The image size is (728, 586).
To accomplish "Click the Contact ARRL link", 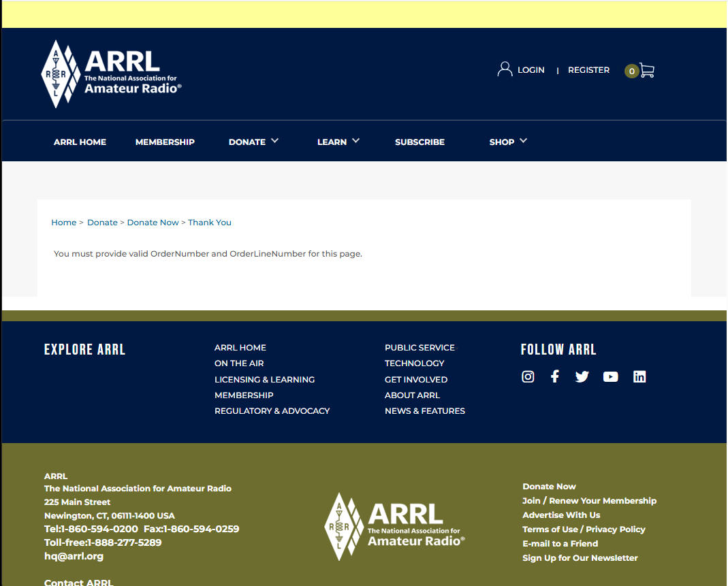I will 78,583.
